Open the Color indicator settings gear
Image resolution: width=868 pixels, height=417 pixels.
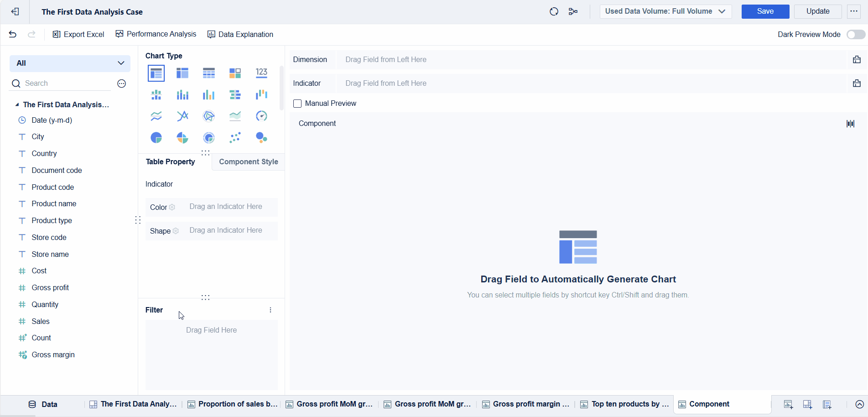[x=172, y=207]
